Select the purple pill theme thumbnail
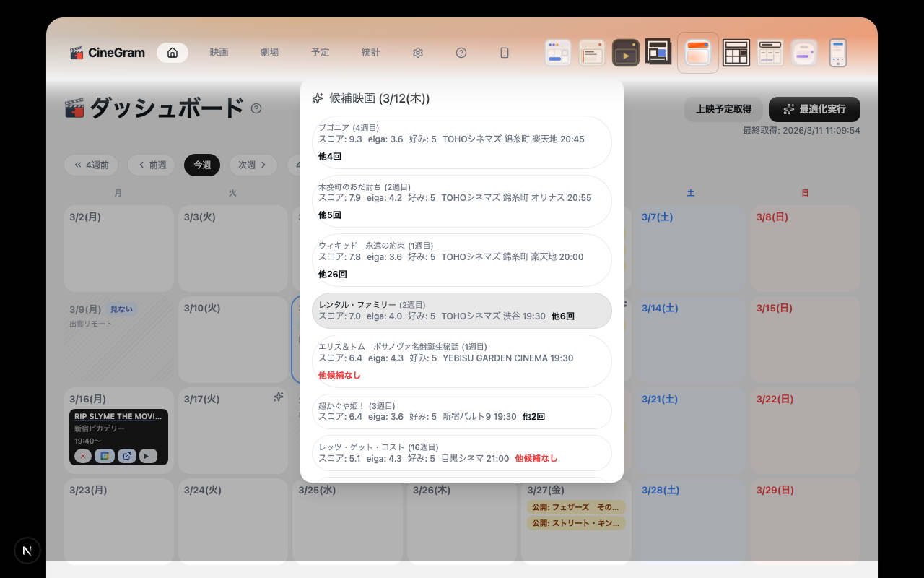The height and width of the screenshot is (578, 924). coord(804,53)
